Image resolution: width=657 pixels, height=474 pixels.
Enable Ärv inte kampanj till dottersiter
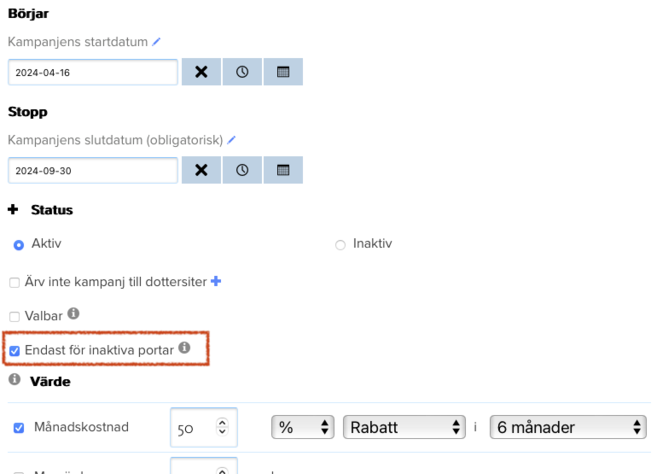point(15,283)
